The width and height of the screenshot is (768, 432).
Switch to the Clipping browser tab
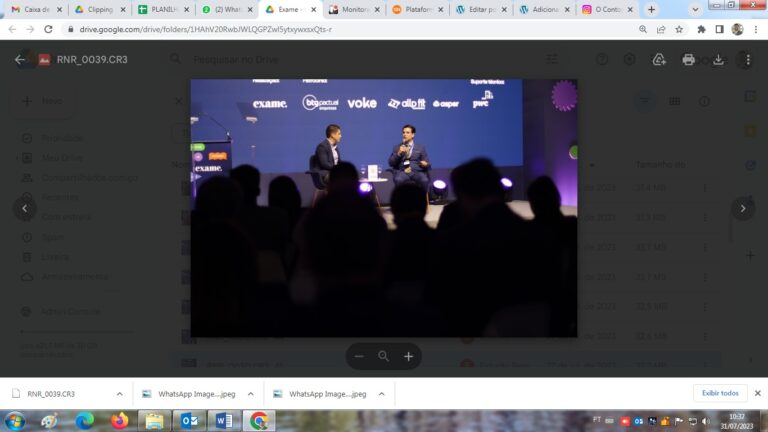pos(99,9)
